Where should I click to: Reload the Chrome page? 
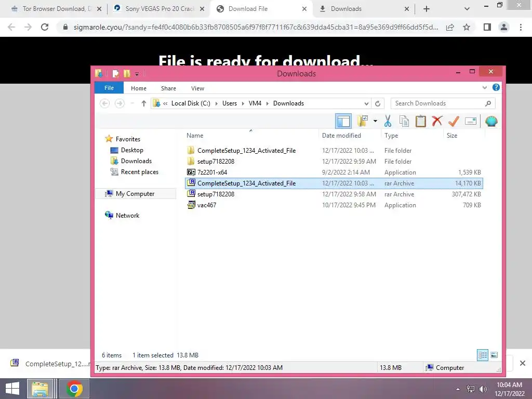click(45, 27)
